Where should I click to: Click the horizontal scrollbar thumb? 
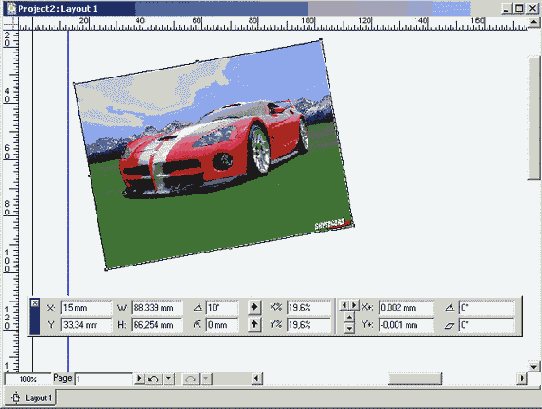(x=415, y=379)
